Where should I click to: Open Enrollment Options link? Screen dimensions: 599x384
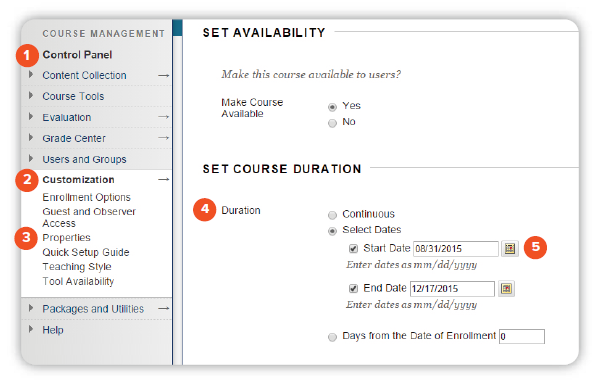click(x=87, y=198)
